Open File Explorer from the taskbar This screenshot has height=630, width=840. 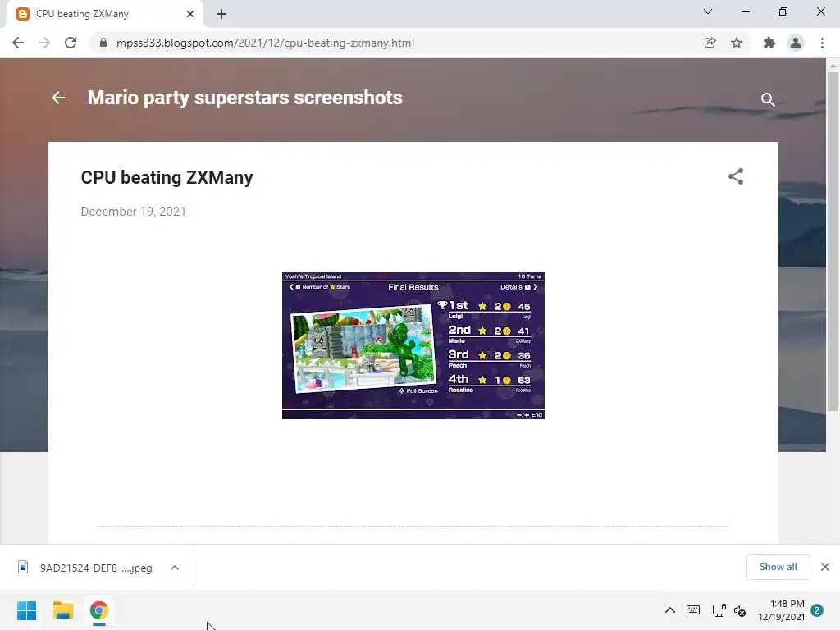tap(62, 610)
